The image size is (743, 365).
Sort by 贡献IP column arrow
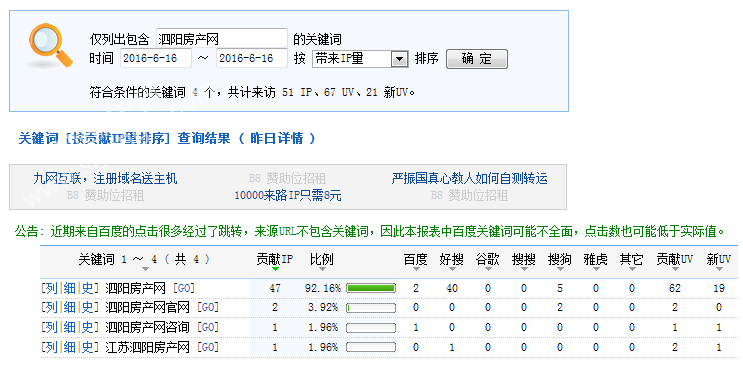click(275, 269)
